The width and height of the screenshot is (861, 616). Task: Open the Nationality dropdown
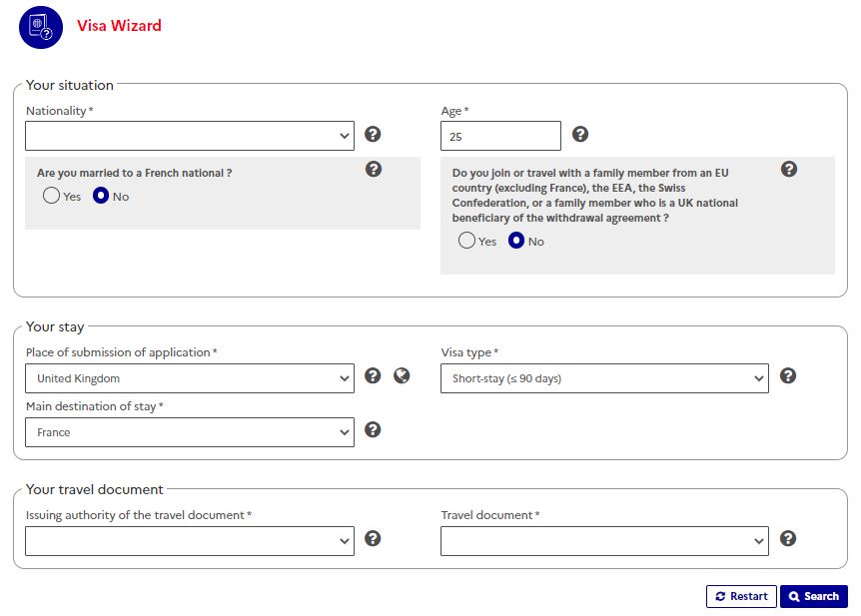click(x=190, y=136)
